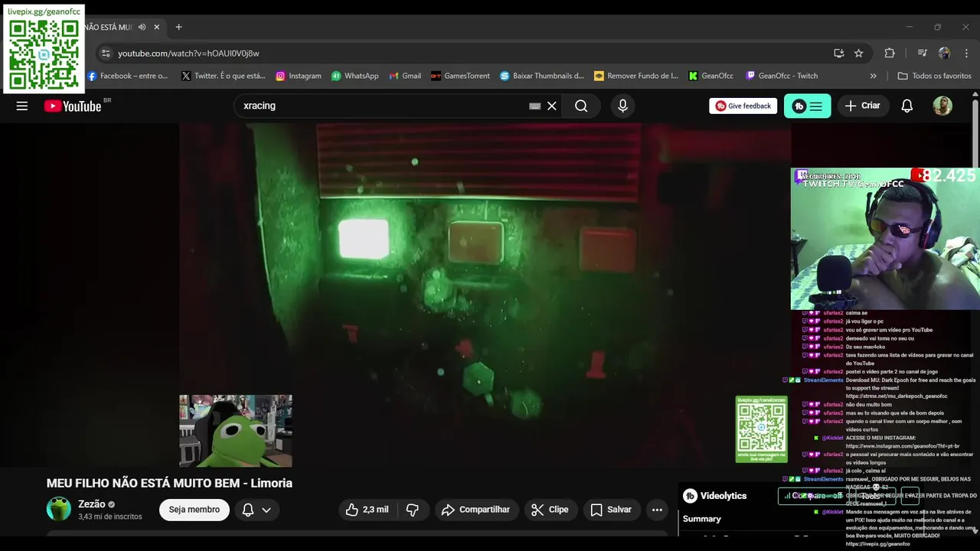Open the GeanOfcc - Twitch bookmark
This screenshot has height=551, width=980.
tap(782, 76)
